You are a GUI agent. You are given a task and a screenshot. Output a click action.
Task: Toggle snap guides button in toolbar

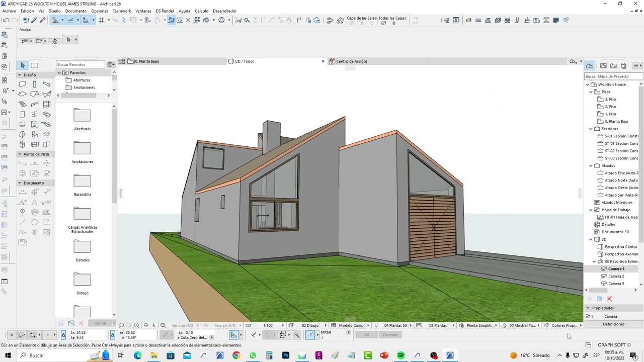[70, 20]
